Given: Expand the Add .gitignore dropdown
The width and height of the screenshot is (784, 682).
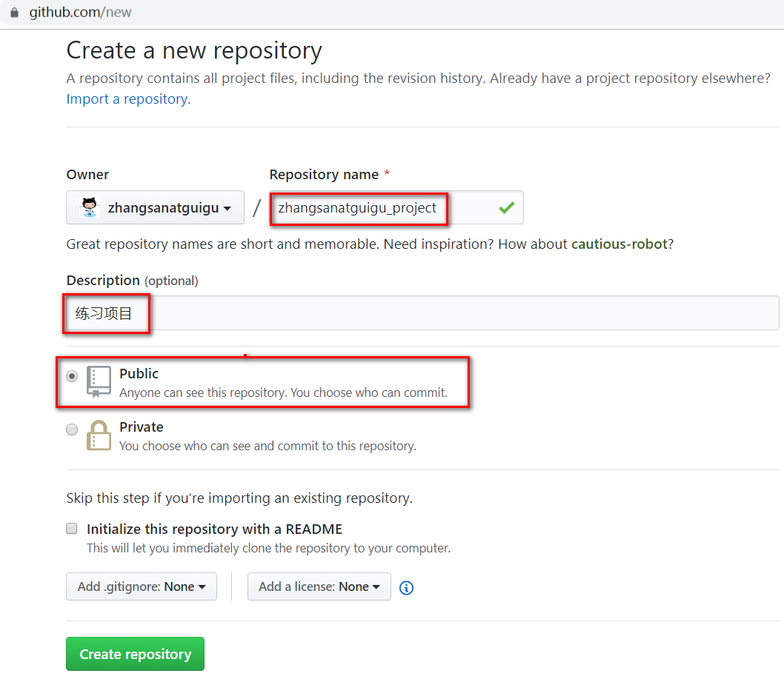Looking at the screenshot, I should (x=142, y=586).
